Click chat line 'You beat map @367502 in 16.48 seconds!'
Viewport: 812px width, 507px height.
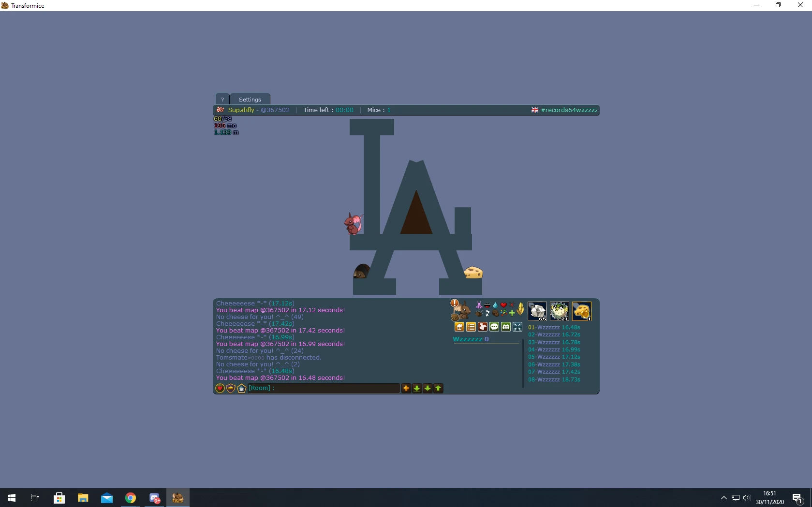(281, 378)
